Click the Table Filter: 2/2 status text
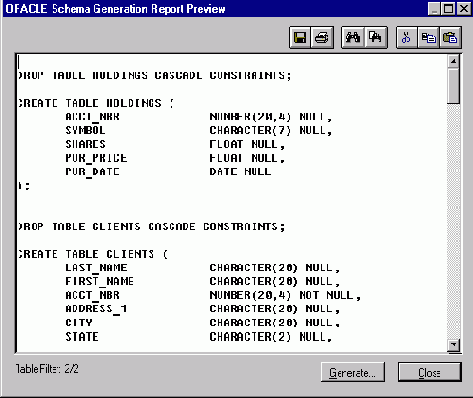This screenshot has width=473, height=398. [x=47, y=369]
